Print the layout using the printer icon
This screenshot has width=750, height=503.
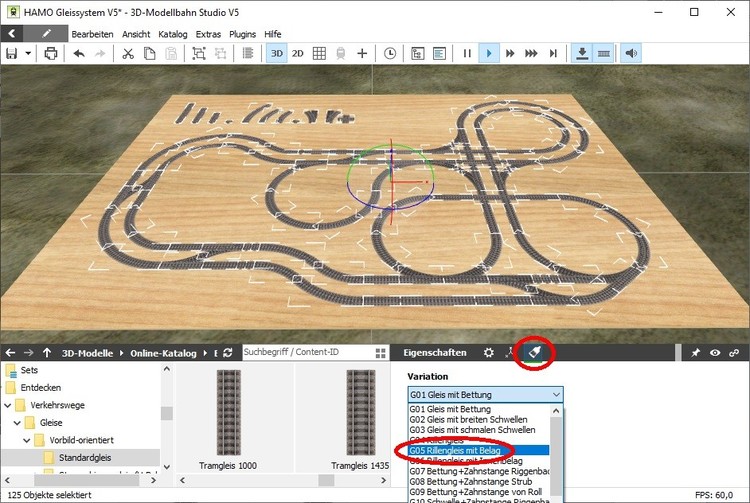(x=51, y=54)
